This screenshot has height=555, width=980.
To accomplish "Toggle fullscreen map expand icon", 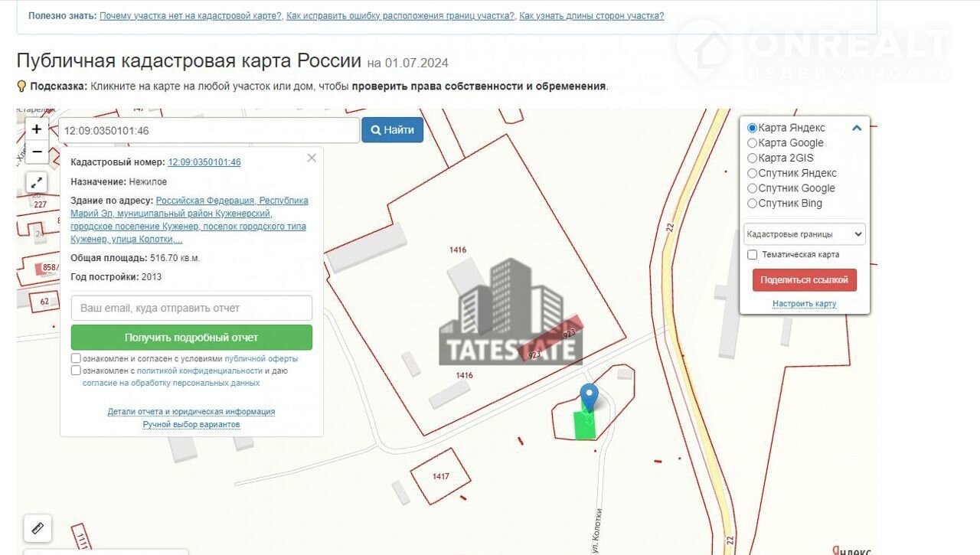I will coord(37,182).
